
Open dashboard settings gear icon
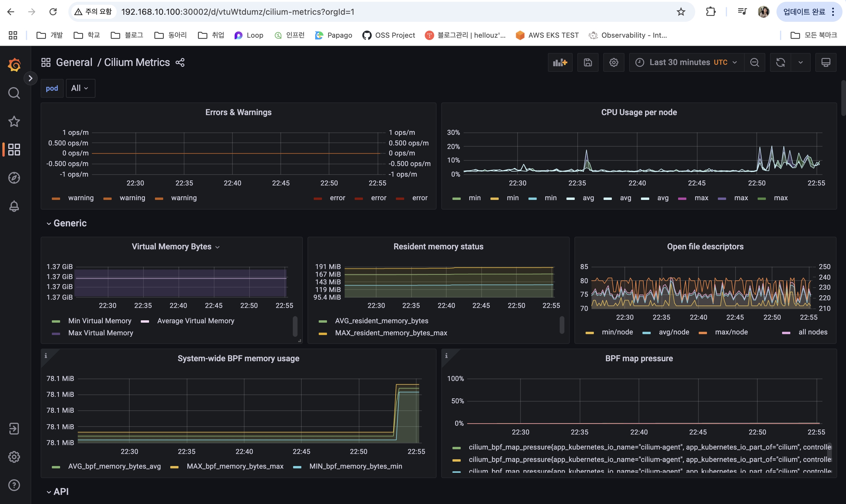[614, 62]
